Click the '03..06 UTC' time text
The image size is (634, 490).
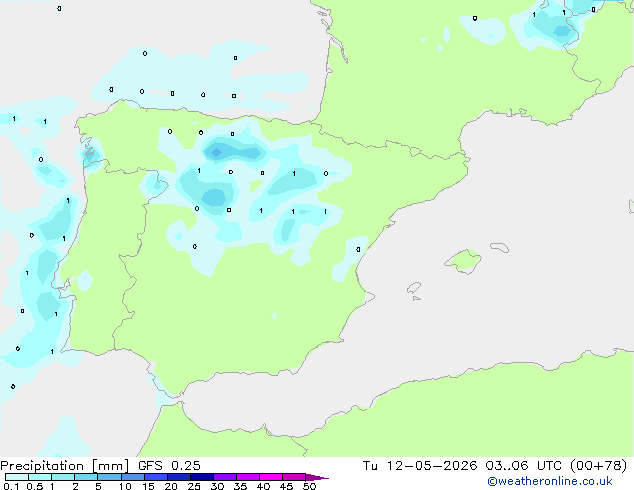click(524, 466)
